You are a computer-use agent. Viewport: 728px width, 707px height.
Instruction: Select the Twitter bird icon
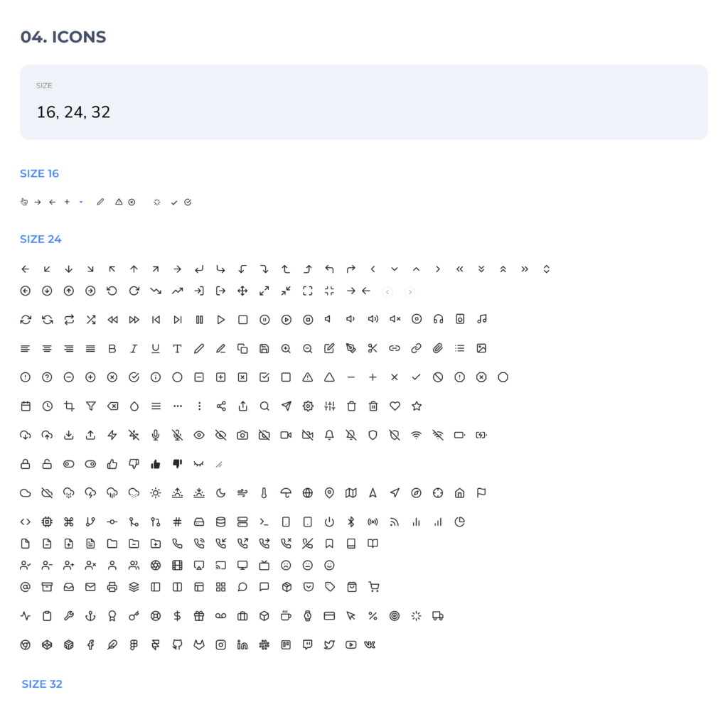(x=329, y=644)
